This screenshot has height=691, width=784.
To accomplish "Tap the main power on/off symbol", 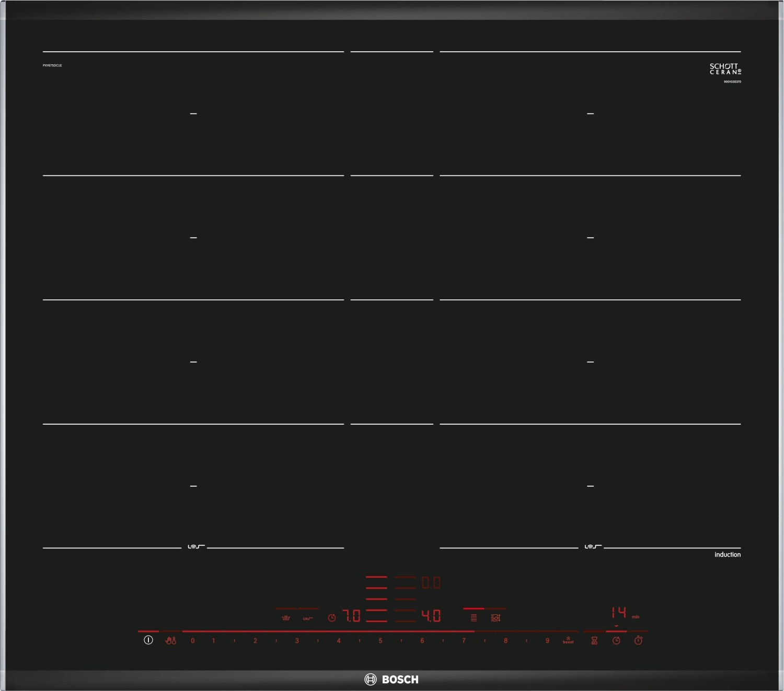I will pos(148,640).
